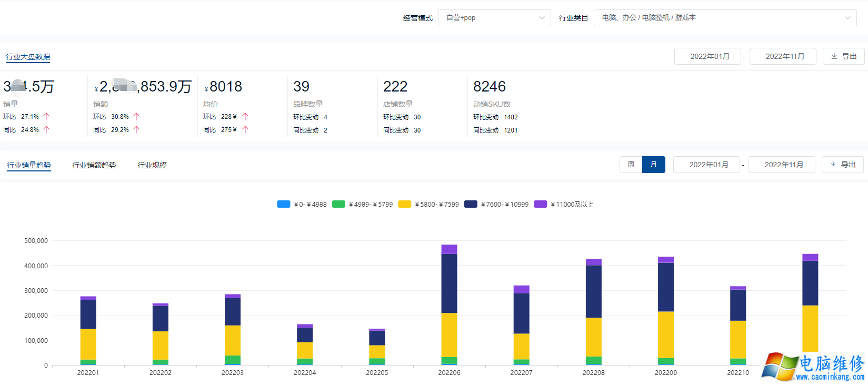Select the 月 monthly view toggle
The image size is (868, 386).
pos(654,165)
